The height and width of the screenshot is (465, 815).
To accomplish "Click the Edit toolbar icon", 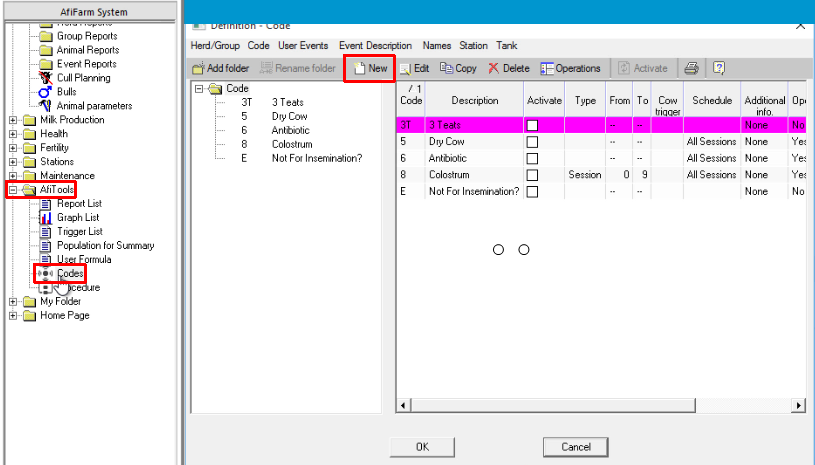I will point(406,69).
